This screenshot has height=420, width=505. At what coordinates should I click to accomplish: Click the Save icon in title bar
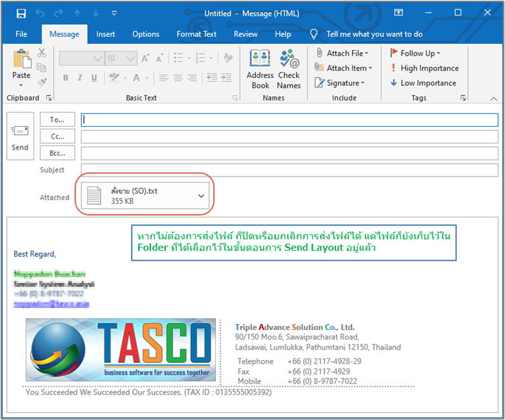point(21,13)
